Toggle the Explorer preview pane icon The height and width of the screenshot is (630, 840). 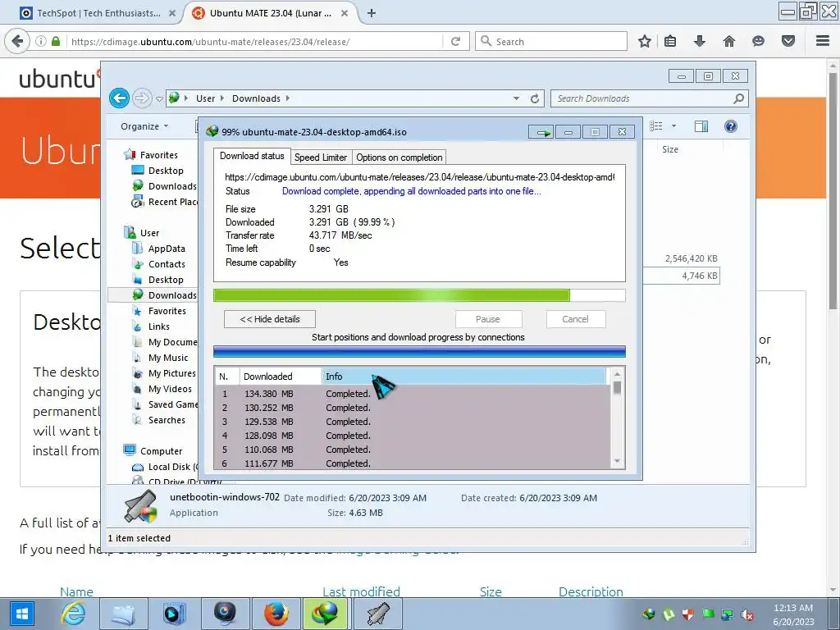[x=701, y=126]
